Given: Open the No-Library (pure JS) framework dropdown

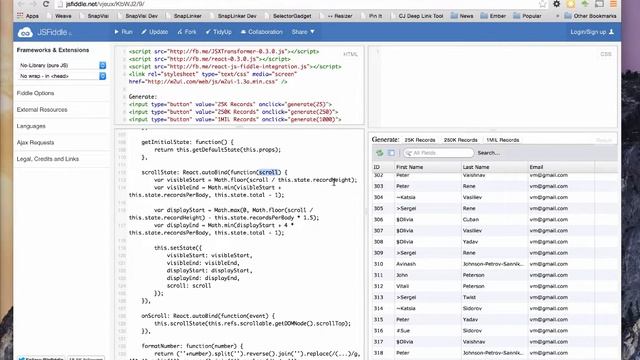Looking at the screenshot, I should pyautogui.click(x=62, y=65).
